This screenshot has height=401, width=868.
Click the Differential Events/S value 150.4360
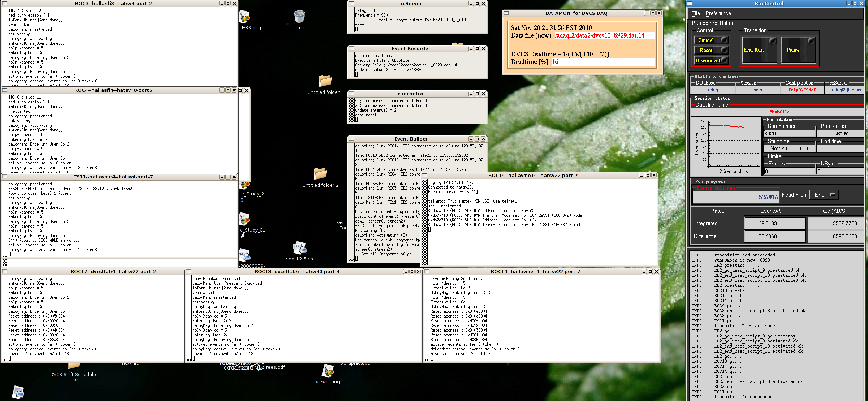click(x=775, y=236)
